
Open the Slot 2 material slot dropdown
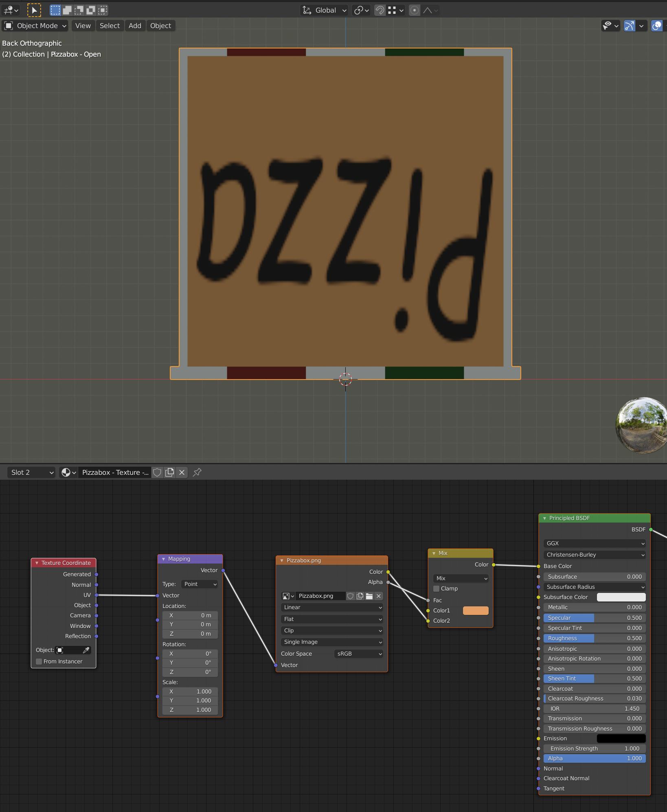[x=31, y=472]
